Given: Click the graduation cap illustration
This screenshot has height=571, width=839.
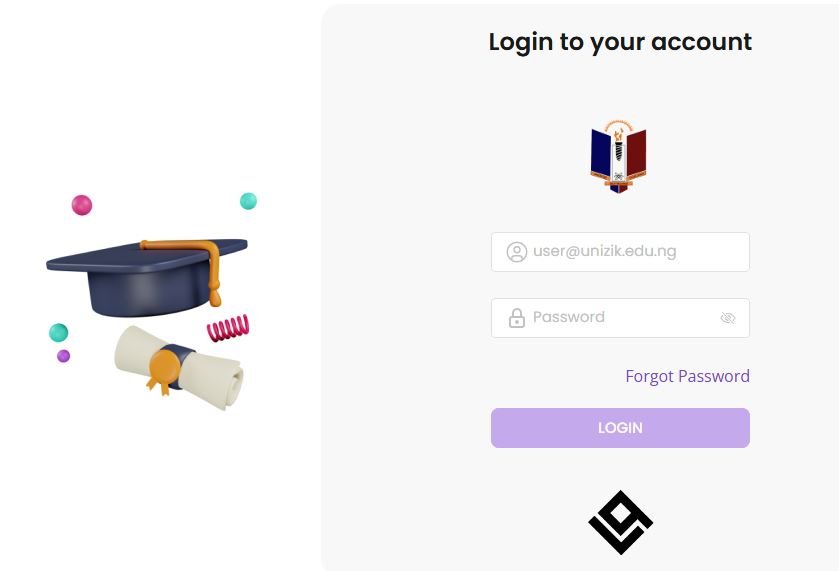Looking at the screenshot, I should (x=147, y=277).
